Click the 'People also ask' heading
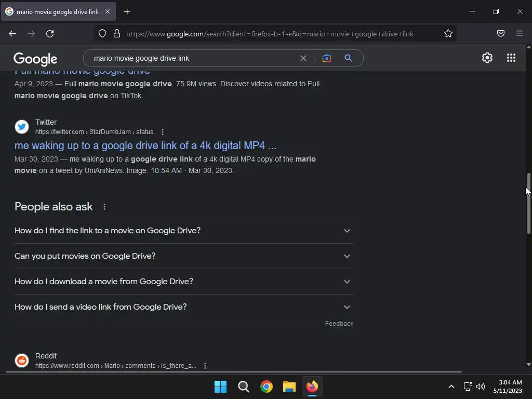Viewport: 532px width, 399px height. tap(54, 207)
